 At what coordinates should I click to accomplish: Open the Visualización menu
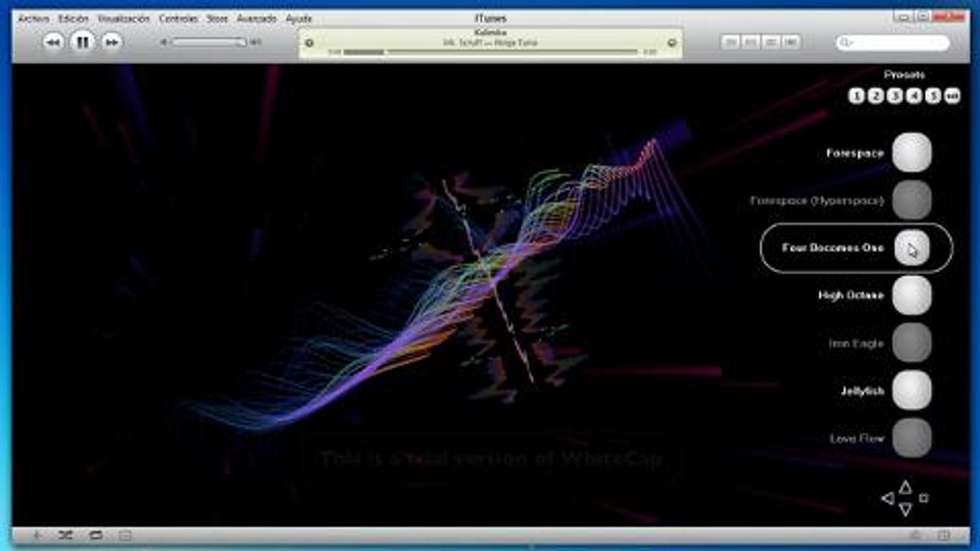tap(124, 18)
